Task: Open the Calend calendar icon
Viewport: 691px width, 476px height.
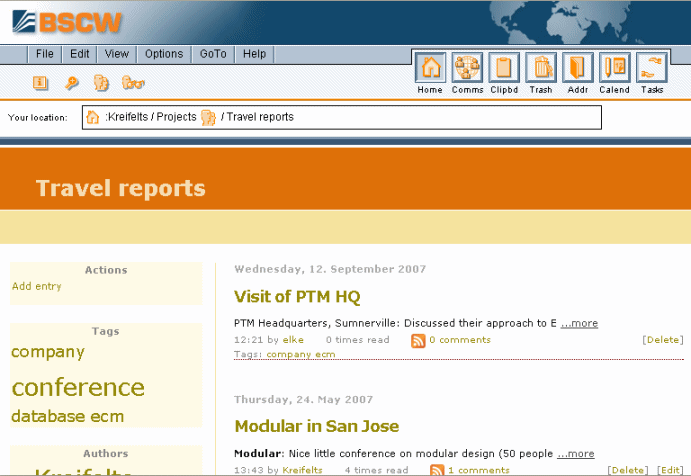Action: pyautogui.click(x=615, y=68)
